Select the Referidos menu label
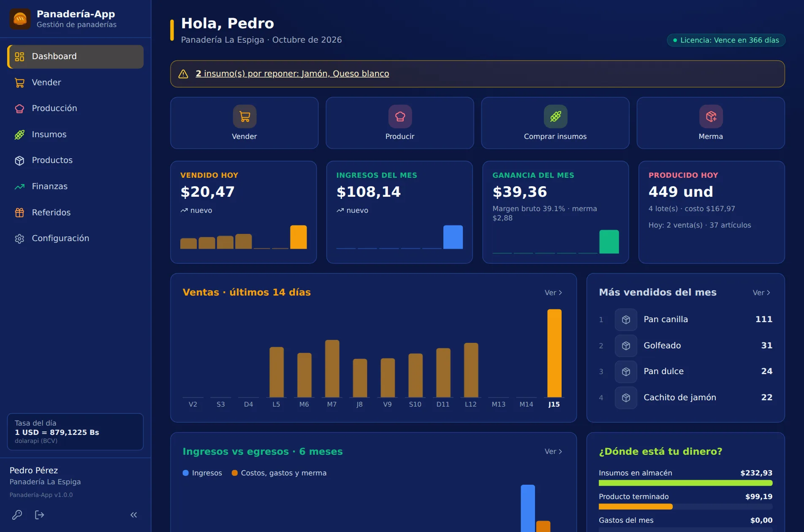Screen dimensions: 804x532 click(51, 212)
